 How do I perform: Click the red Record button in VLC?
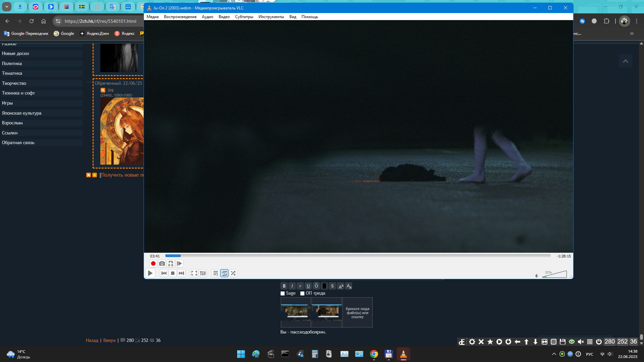click(153, 263)
